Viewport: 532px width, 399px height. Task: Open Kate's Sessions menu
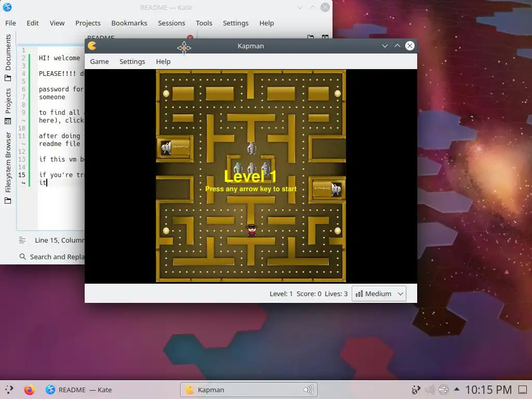tap(171, 23)
